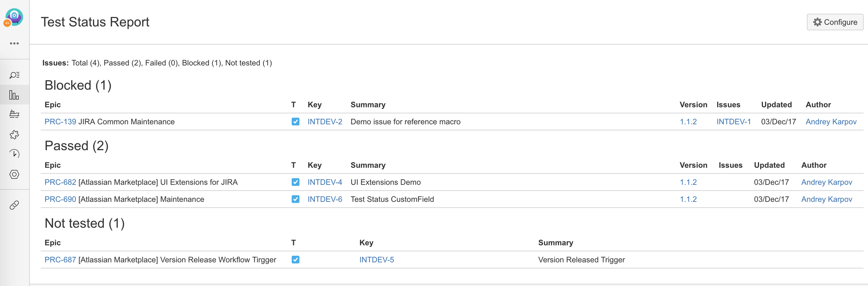
Task: Open the issue search sidebar icon
Action: coord(14,75)
